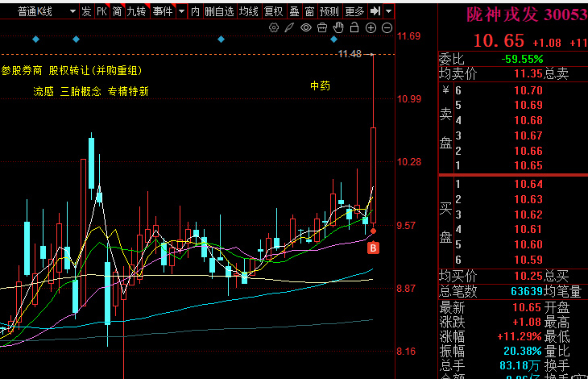Open chart settings gear icon
Screen dimensions: 588x379
(x=274, y=27)
